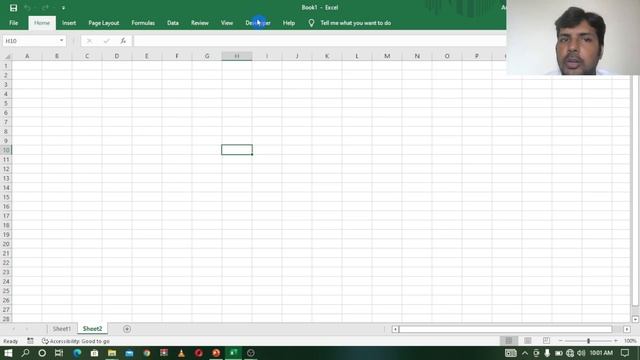The image size is (640, 360).
Task: Open the Data ribbon tab
Action: [173, 23]
